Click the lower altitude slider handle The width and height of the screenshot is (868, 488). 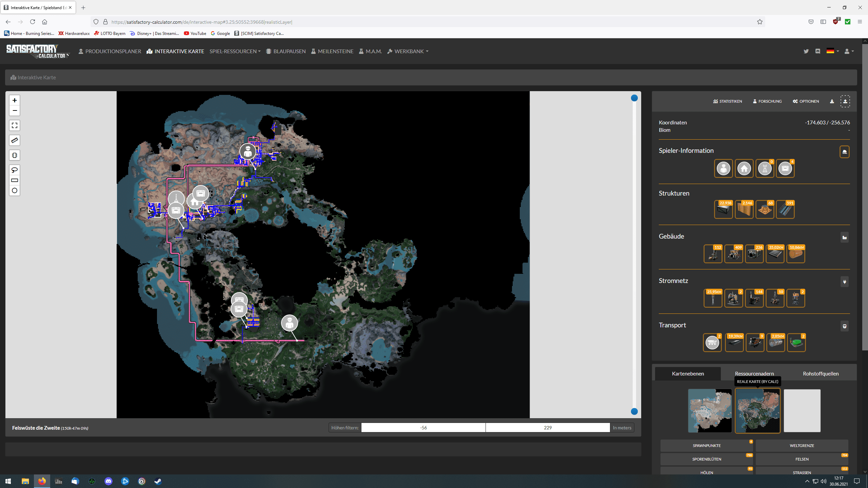(x=634, y=411)
